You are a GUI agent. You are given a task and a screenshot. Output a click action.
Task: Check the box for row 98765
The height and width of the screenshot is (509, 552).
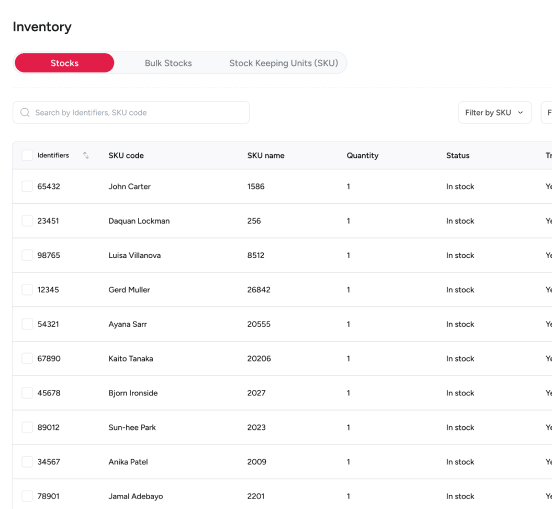click(x=27, y=255)
